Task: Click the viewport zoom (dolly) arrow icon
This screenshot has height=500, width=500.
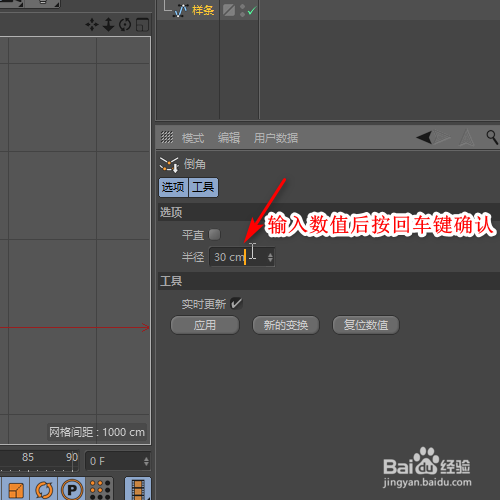Action: pos(108,25)
